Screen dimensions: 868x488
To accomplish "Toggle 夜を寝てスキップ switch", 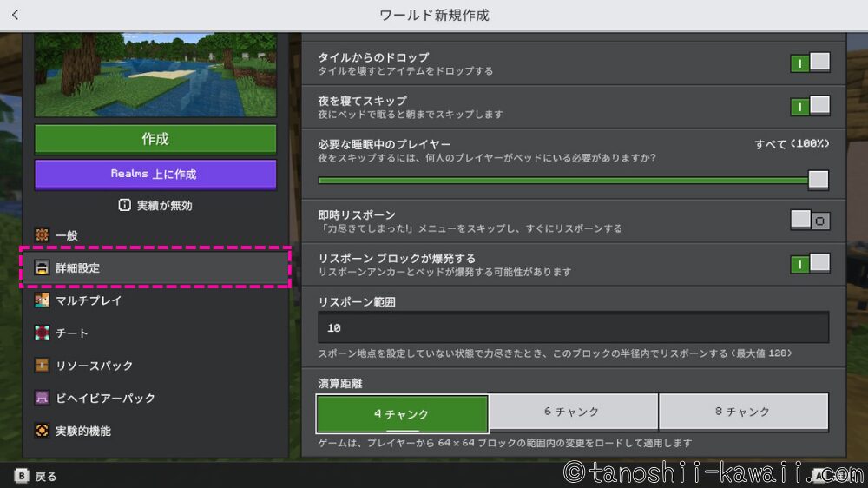I will coord(810,106).
